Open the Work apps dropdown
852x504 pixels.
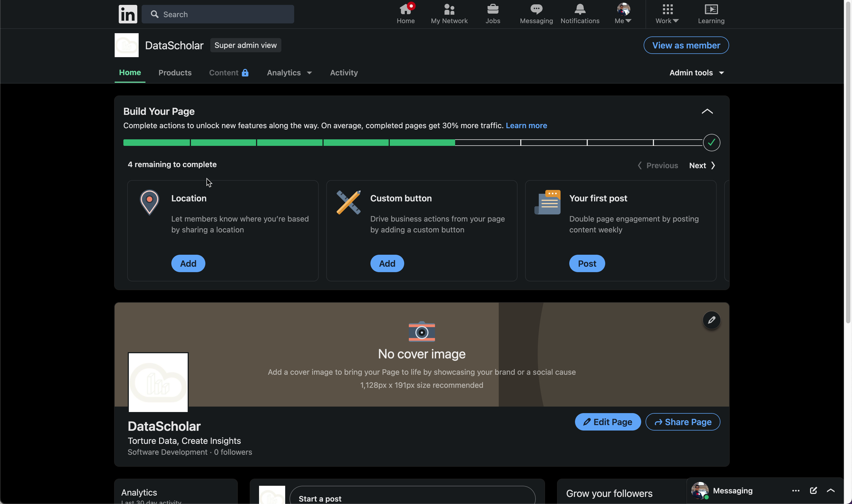[x=667, y=14]
